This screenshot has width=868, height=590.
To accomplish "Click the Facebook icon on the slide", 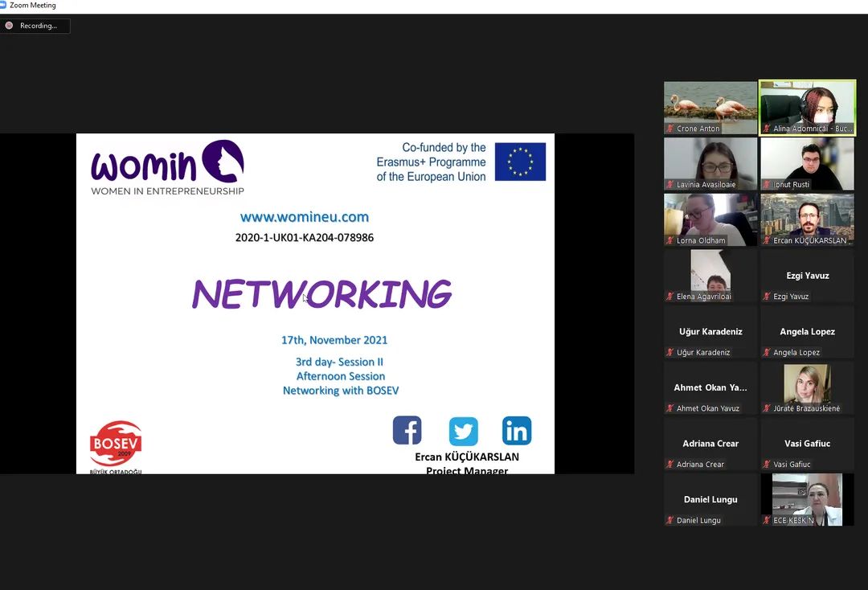I will [x=407, y=430].
